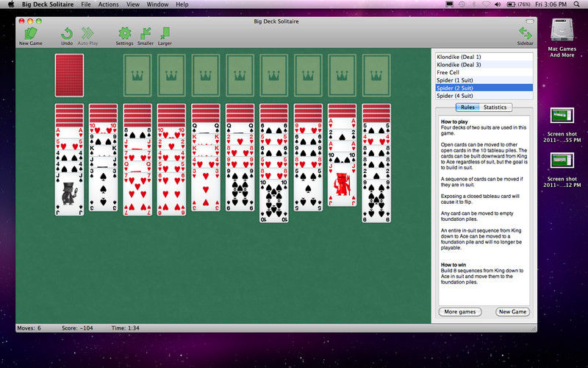Screen dimensions: 588x368
Task: Open the Apple menu
Action: tap(11, 4)
